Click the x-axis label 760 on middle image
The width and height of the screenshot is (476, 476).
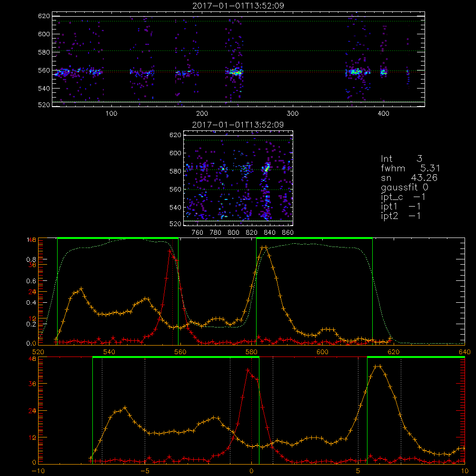[198, 233]
